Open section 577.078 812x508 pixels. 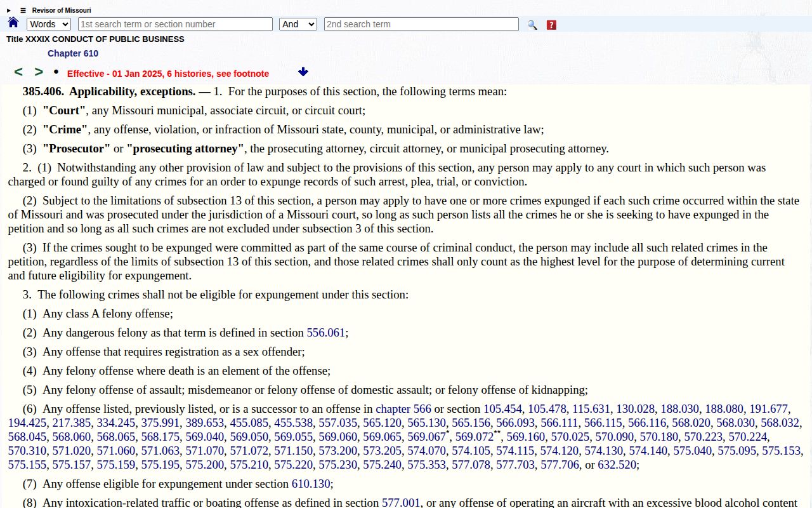tap(471, 465)
